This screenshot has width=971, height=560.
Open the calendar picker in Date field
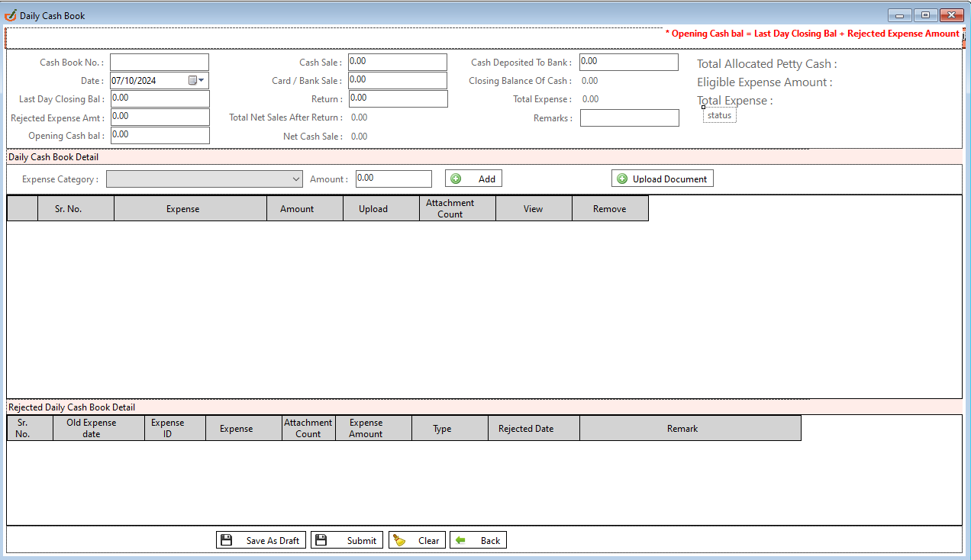click(192, 80)
